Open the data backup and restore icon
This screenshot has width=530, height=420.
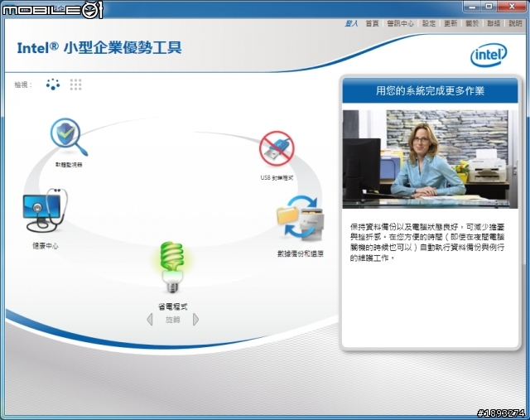click(301, 218)
